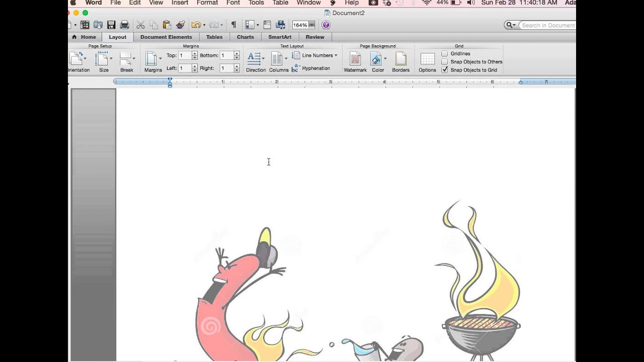Click the Wi-Fi icon in menu bar
644x362 pixels.
pos(427,3)
